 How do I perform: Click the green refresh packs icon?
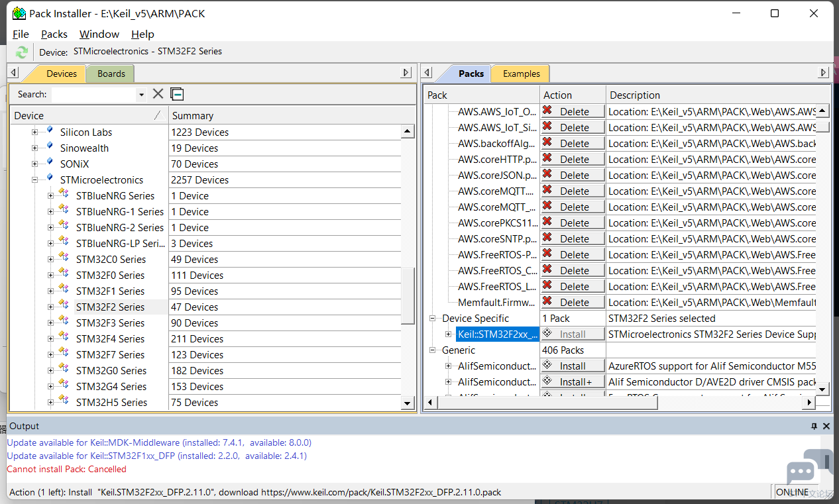point(22,52)
